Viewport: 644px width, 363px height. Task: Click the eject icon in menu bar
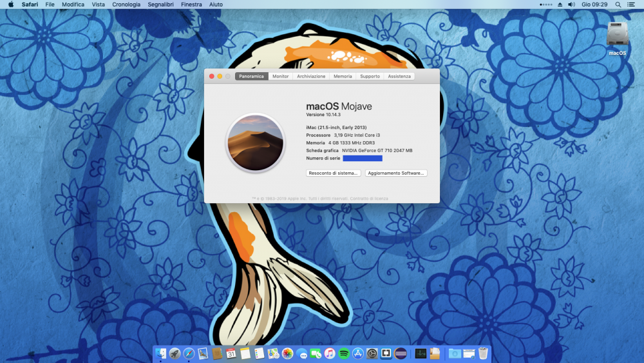(x=560, y=5)
